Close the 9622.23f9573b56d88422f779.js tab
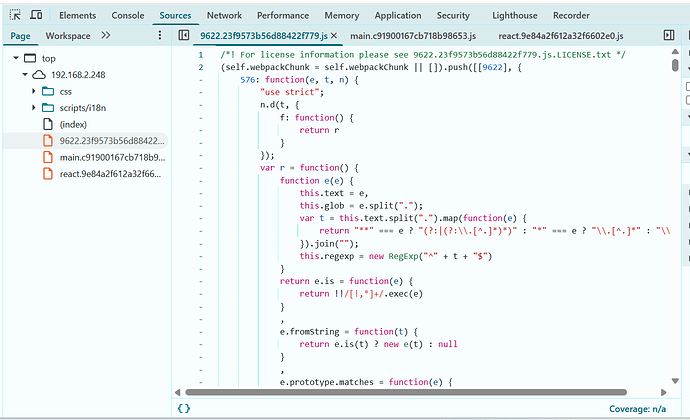Image resolution: width=690 pixels, height=420 pixels. pos(334,36)
